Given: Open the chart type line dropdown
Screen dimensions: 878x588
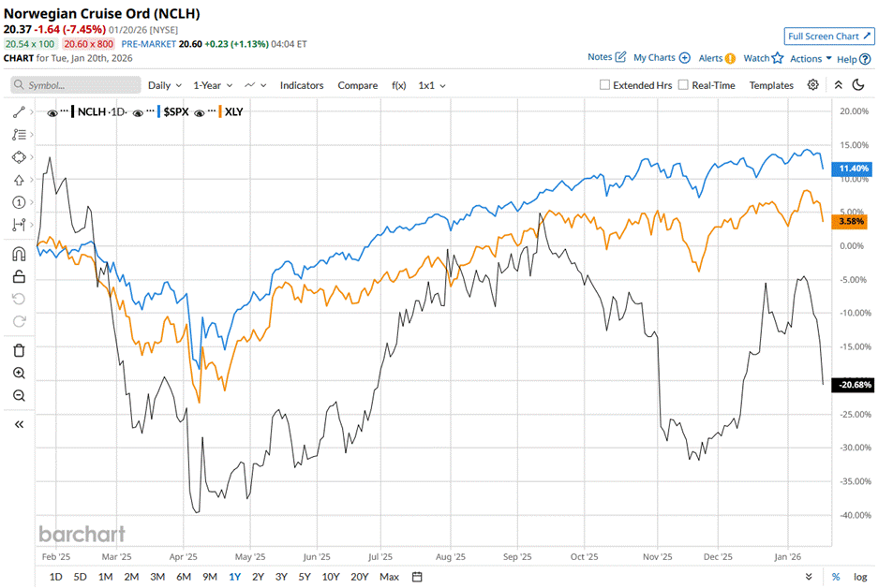Looking at the screenshot, I should [255, 85].
